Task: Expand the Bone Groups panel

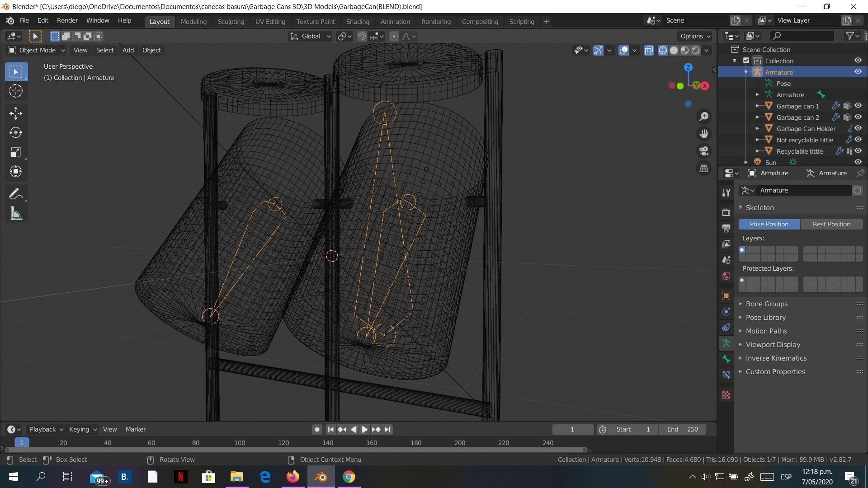Action: pyautogui.click(x=766, y=304)
